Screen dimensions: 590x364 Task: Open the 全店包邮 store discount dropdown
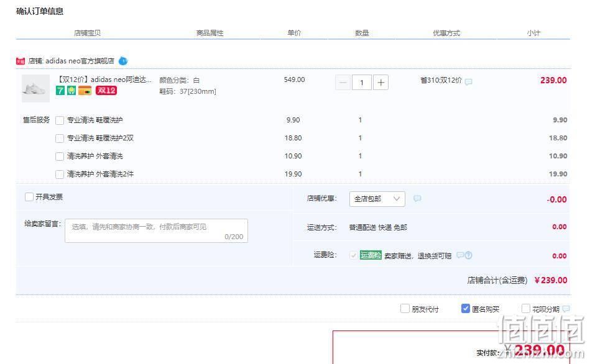click(377, 199)
